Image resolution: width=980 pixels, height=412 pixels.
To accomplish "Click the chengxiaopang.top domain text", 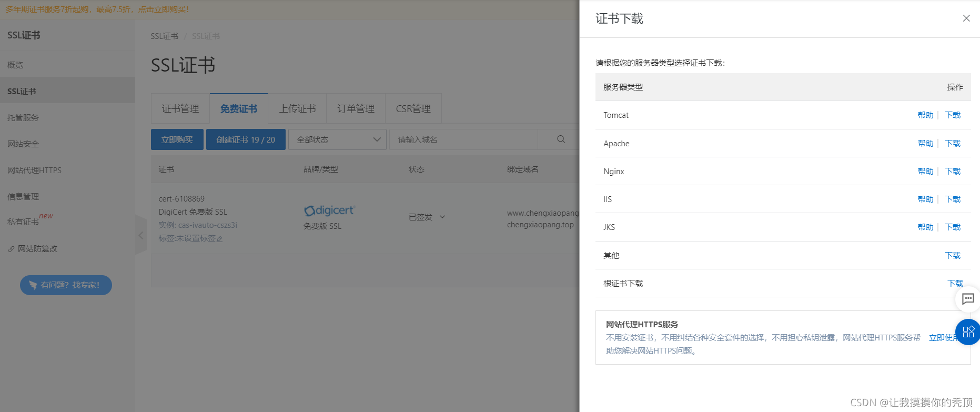I will point(540,225).
